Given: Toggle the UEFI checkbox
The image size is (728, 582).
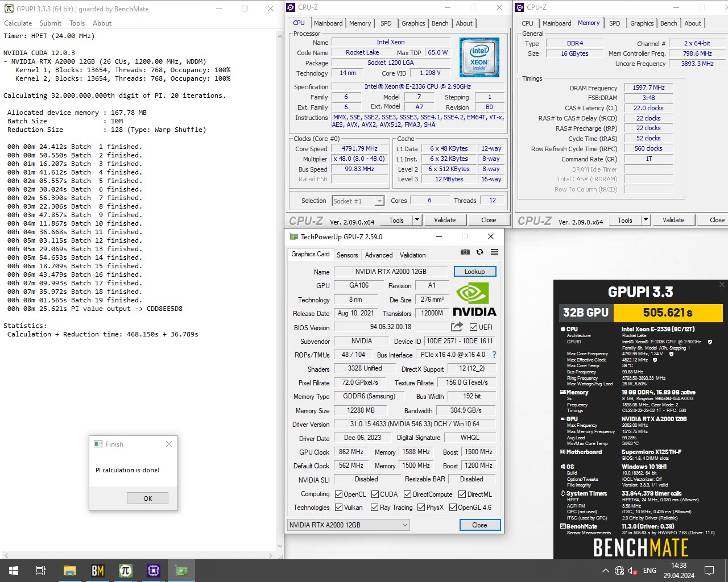Looking at the screenshot, I should pos(473,327).
